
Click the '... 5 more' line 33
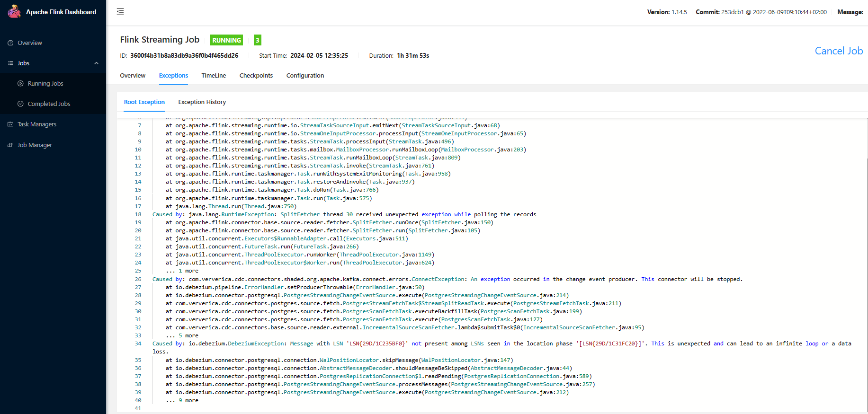(182, 335)
